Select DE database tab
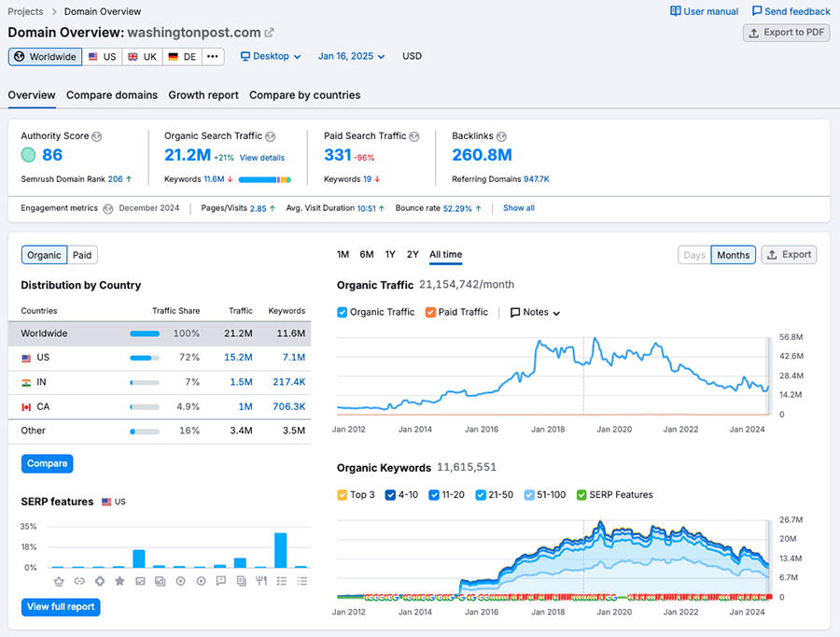The width and height of the screenshot is (840, 637). (x=182, y=57)
